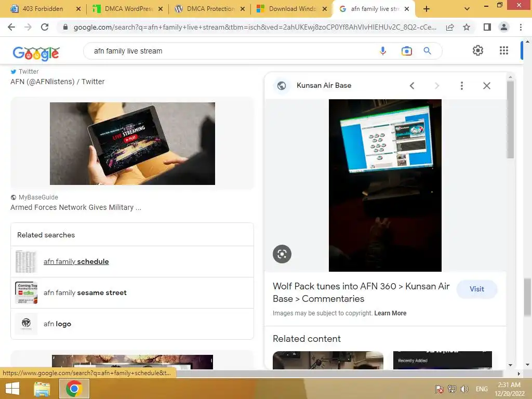Click the magnifier search button
Viewport: 532px width, 399px height.
coord(427,51)
